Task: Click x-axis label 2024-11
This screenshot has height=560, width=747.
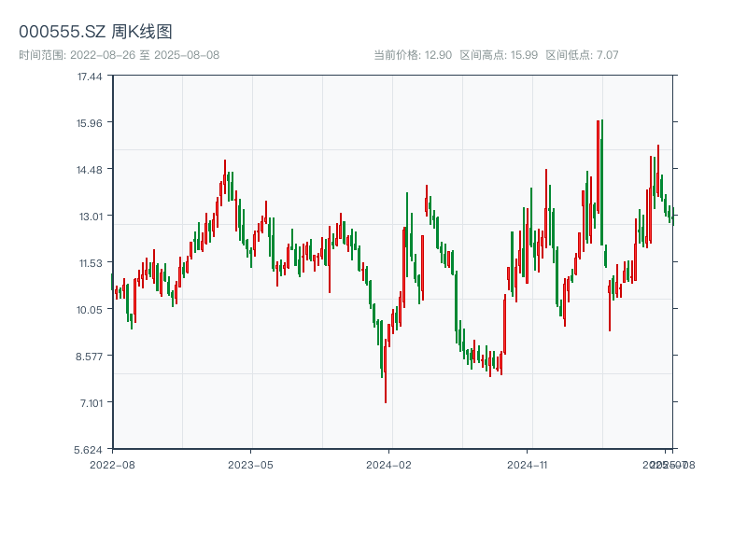Action: tap(527, 465)
